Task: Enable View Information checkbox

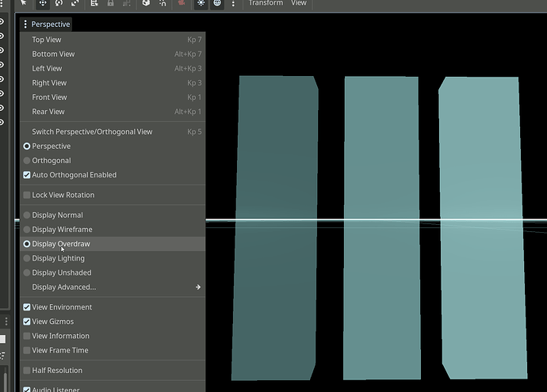Action: tap(113, 336)
